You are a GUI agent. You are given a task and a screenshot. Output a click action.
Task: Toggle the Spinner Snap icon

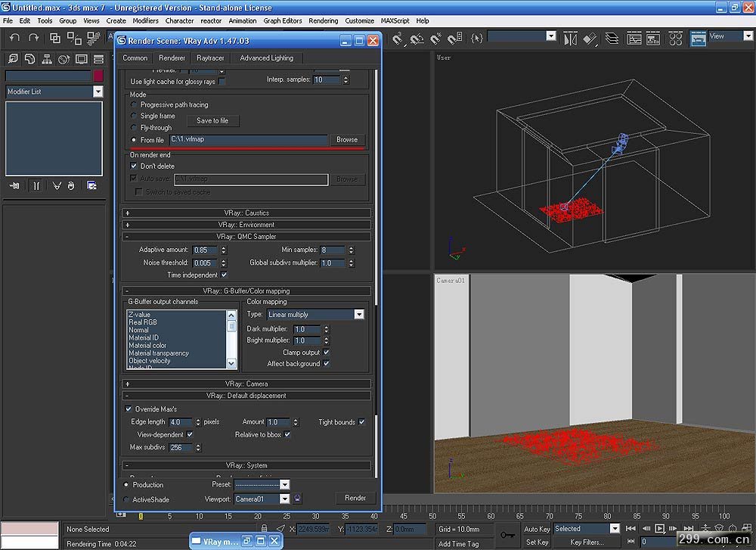455,39
